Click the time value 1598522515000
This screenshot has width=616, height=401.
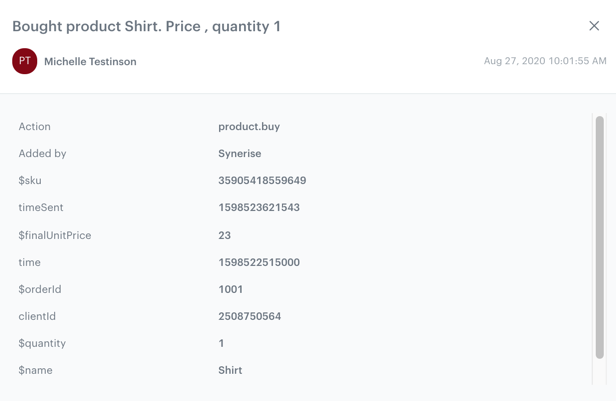coord(259,263)
